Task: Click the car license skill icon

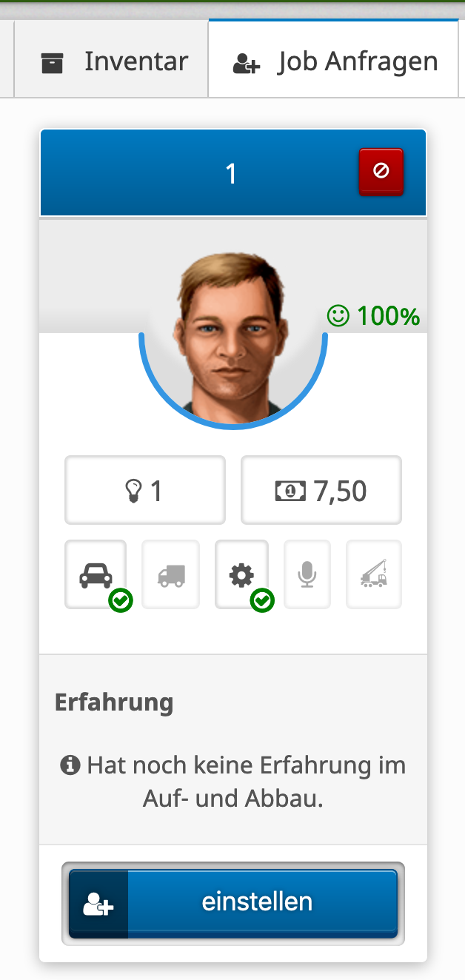Action: coord(96,574)
